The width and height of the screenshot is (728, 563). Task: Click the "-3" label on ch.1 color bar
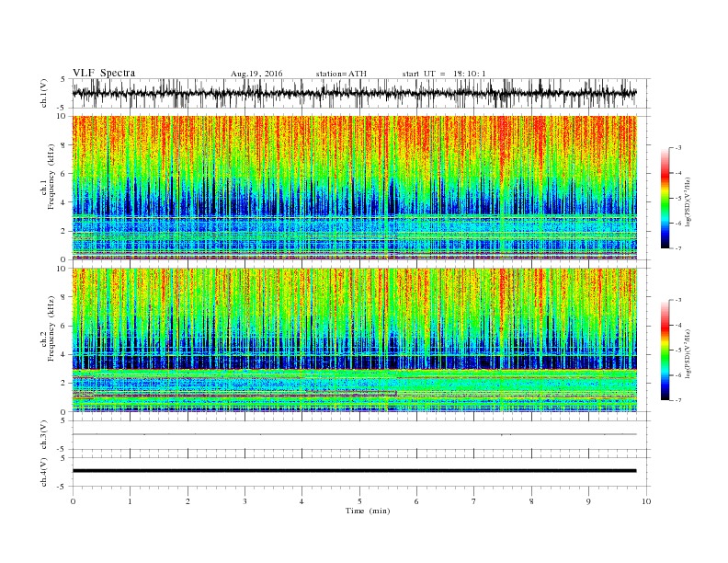click(677, 148)
